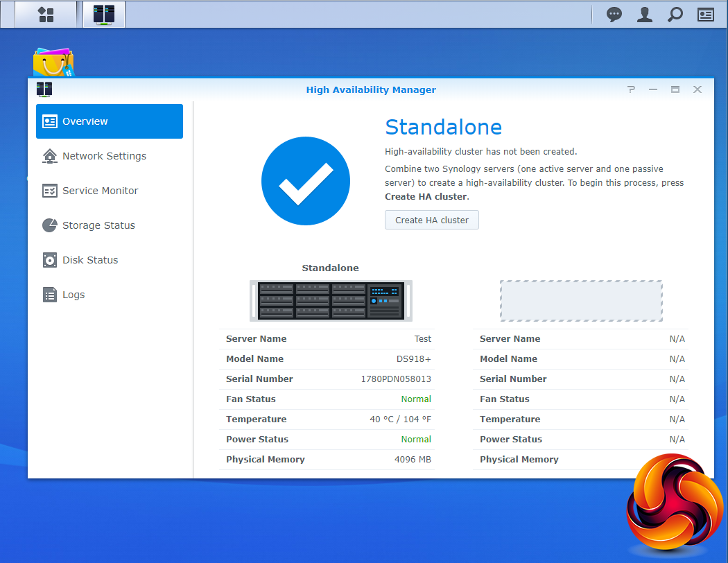Open the widgets panel icon
The height and width of the screenshot is (563, 728).
[706, 15]
